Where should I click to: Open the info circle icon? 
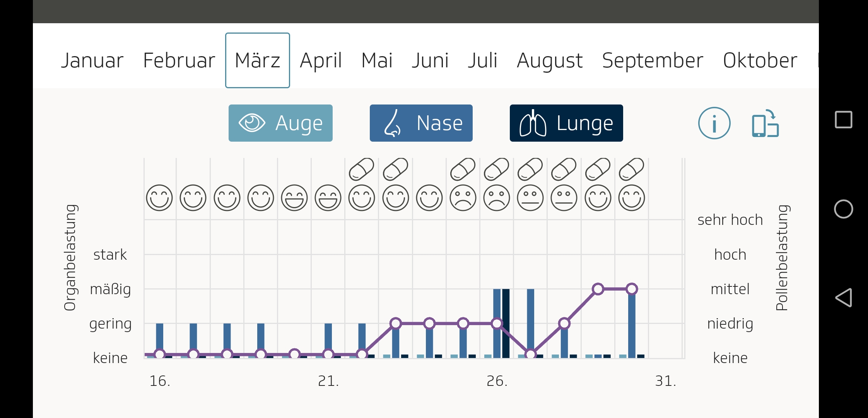(714, 123)
